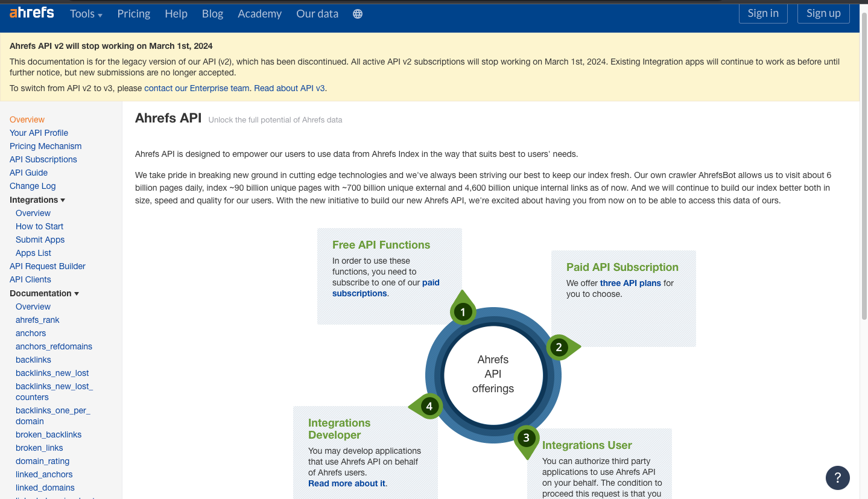Image resolution: width=868 pixels, height=499 pixels.
Task: Open the Tools dropdown menu
Action: pyautogui.click(x=86, y=14)
